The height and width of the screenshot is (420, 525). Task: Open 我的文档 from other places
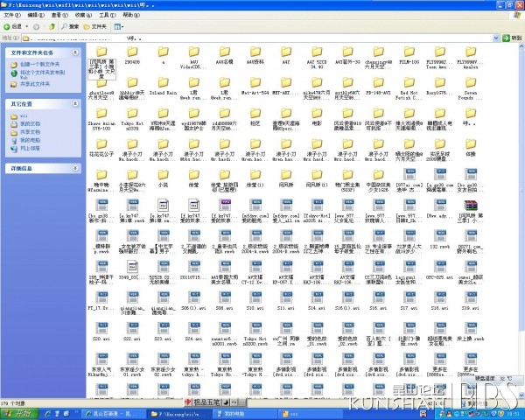coord(30,124)
